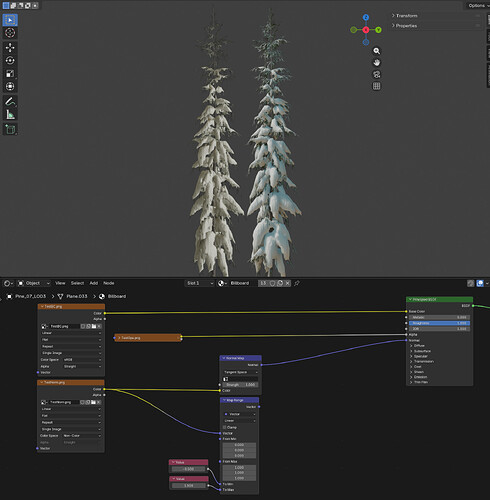Open the Slot 1 material slot dropdown

[x=199, y=283]
